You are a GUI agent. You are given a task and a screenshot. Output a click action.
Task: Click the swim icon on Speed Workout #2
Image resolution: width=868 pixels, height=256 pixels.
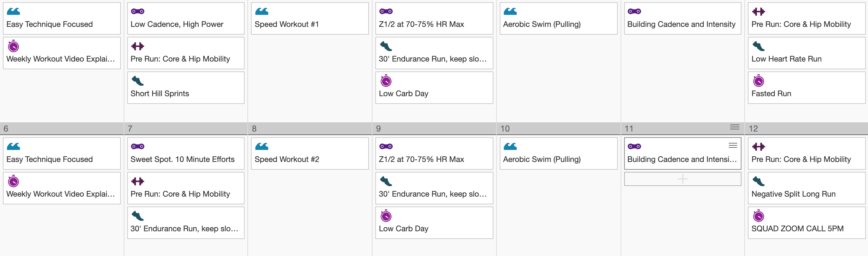pos(262,146)
